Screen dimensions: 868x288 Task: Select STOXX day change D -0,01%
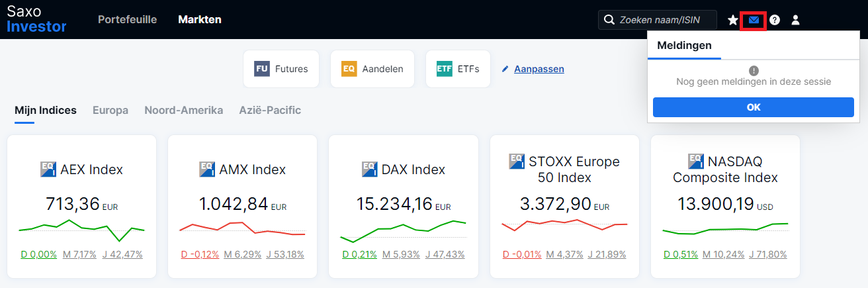[x=522, y=254]
